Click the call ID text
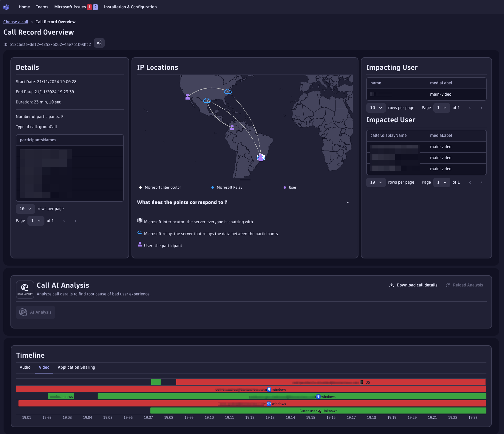 (47, 44)
